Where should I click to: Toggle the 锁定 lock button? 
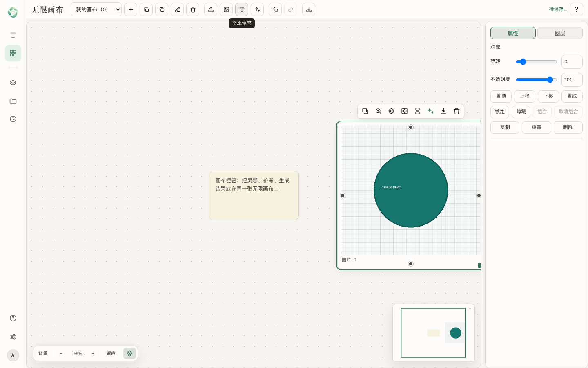500,112
